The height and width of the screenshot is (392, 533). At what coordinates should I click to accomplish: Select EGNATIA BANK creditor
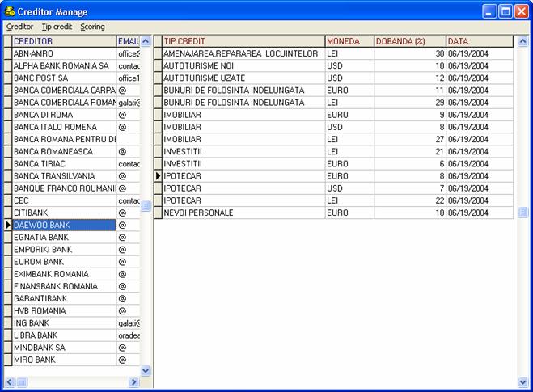tap(64, 237)
